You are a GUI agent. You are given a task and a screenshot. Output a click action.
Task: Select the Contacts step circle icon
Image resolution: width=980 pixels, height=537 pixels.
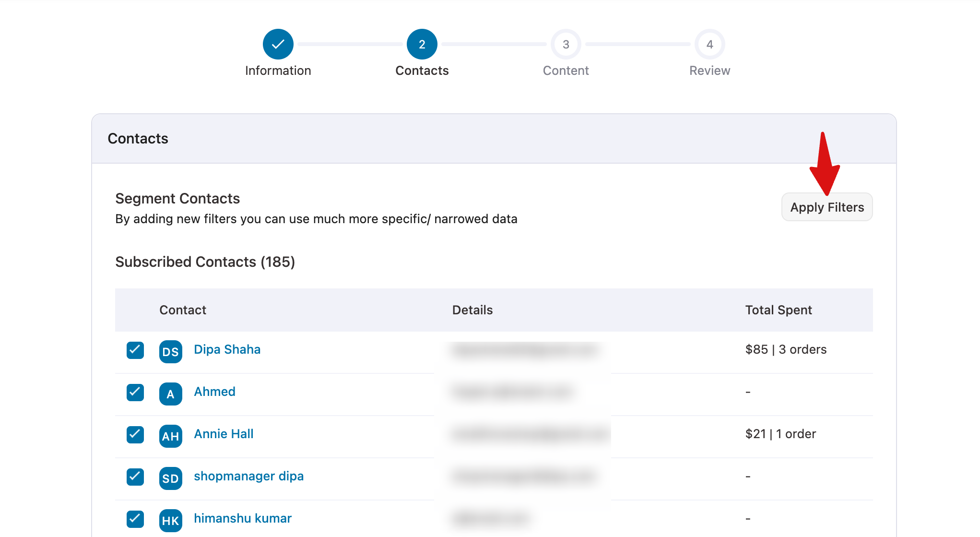[x=422, y=44]
